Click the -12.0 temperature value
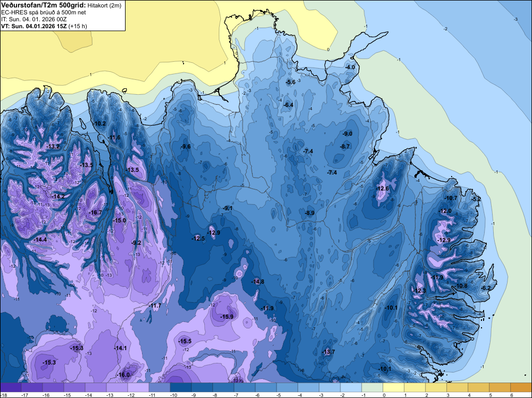The height and width of the screenshot is (398, 532). [x=445, y=211]
